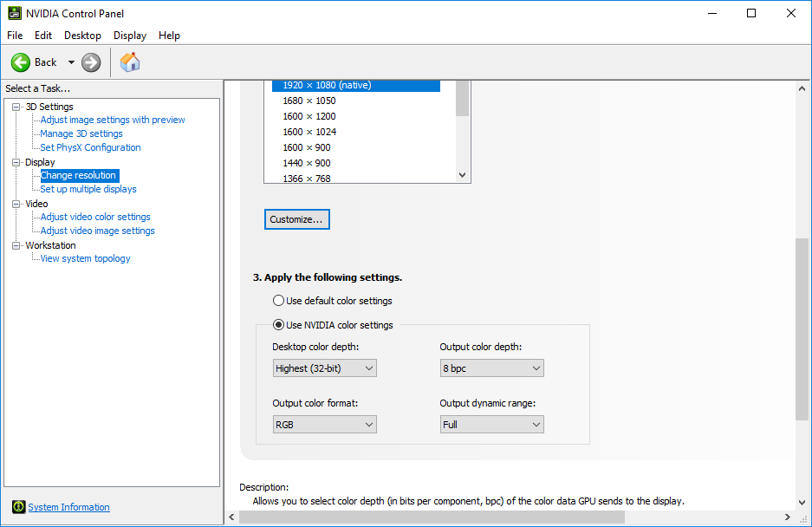Collapse the 3D Settings tree branch

[x=15, y=106]
